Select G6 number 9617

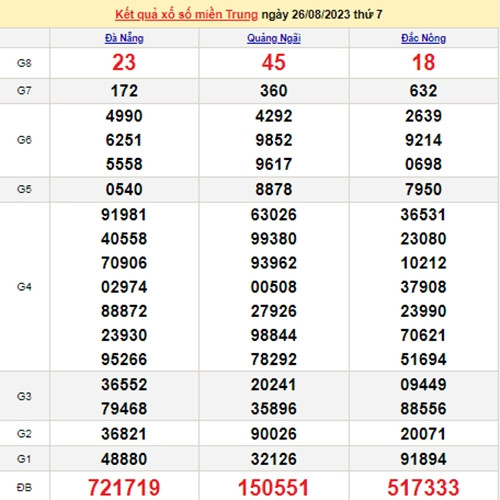coord(274,164)
